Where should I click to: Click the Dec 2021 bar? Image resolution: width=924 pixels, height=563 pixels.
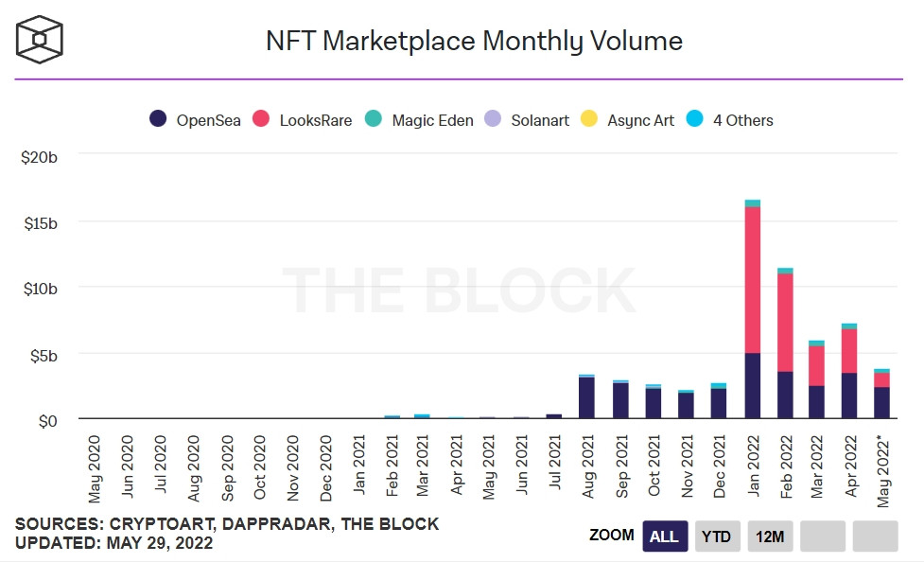point(719,403)
